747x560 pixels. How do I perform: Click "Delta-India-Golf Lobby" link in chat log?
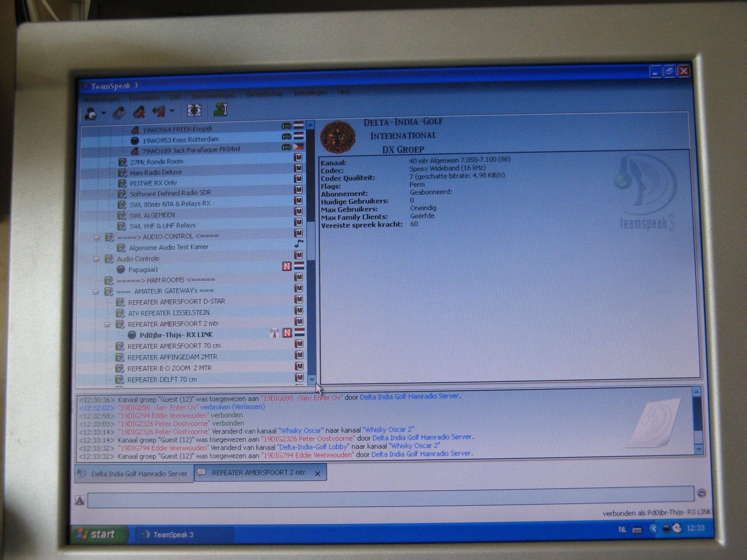click(x=313, y=446)
